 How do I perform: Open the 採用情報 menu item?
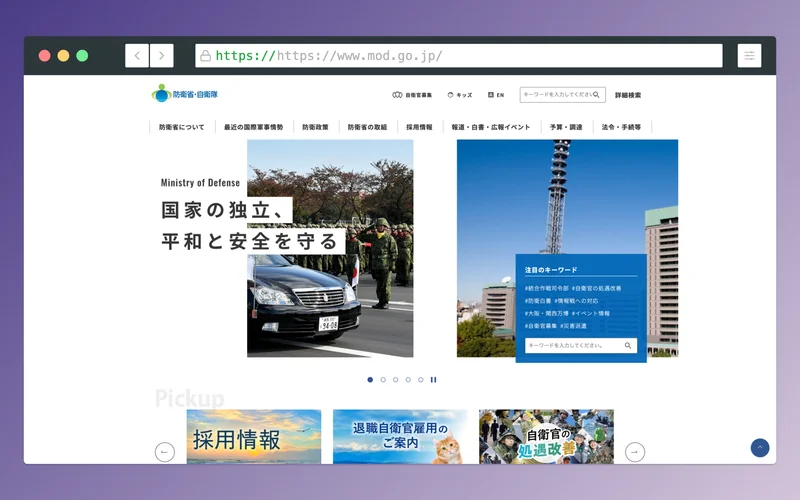tap(419, 127)
